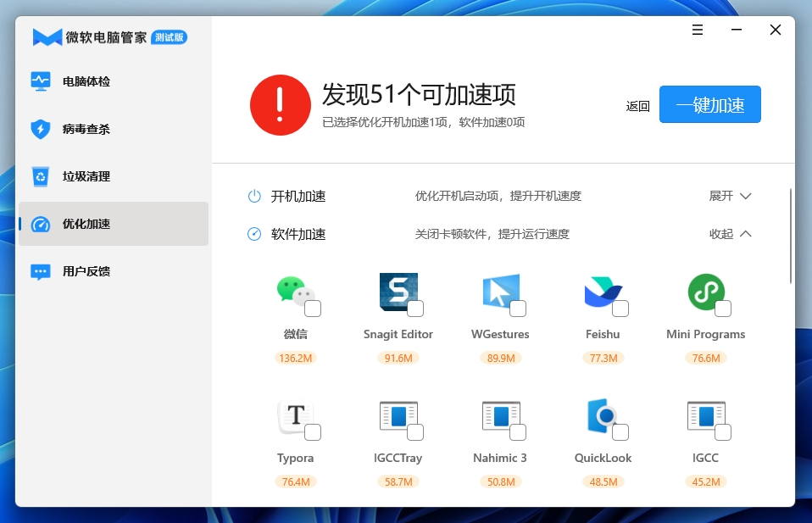The image size is (812, 523).
Task: Click the 48.5M memory tag
Action: tap(603, 482)
